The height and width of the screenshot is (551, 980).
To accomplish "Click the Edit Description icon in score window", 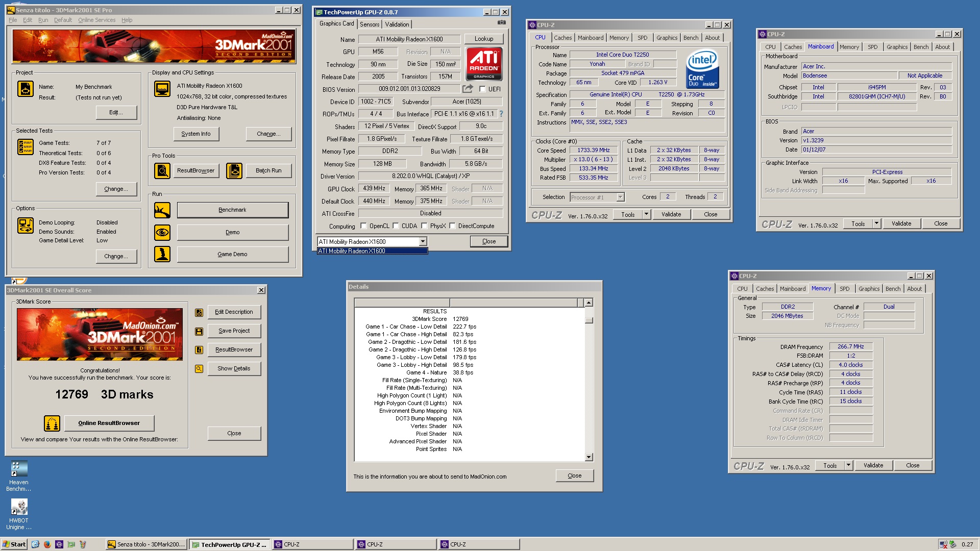I will click(199, 312).
